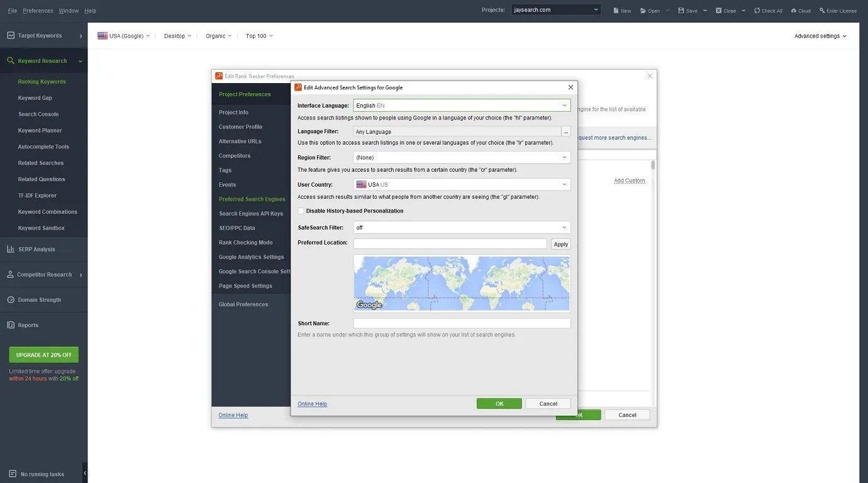
Task: Expand the Close toolbar dropdown arrow
Action: coord(743,11)
